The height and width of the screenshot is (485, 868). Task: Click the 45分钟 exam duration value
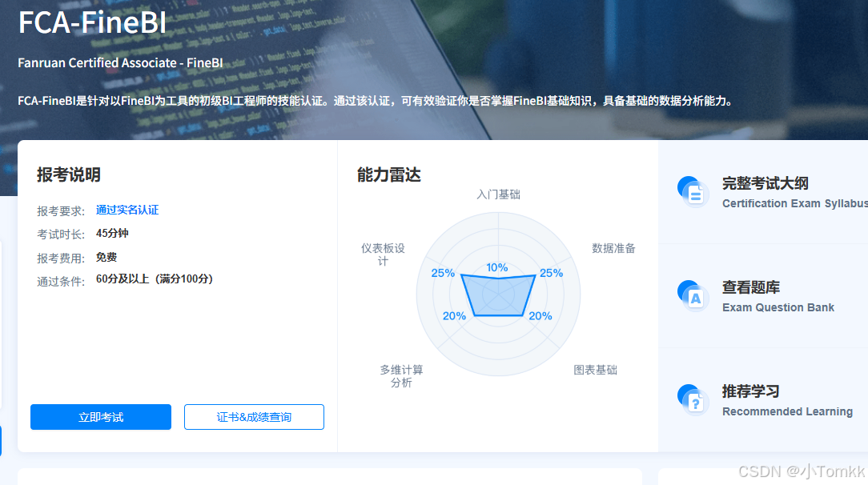pos(112,234)
